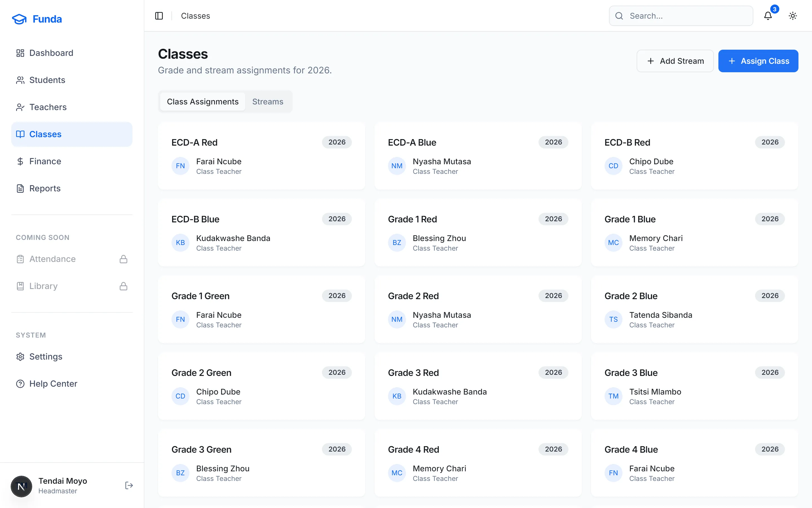Open the Help Center
The height and width of the screenshot is (508, 812).
[x=72, y=384]
